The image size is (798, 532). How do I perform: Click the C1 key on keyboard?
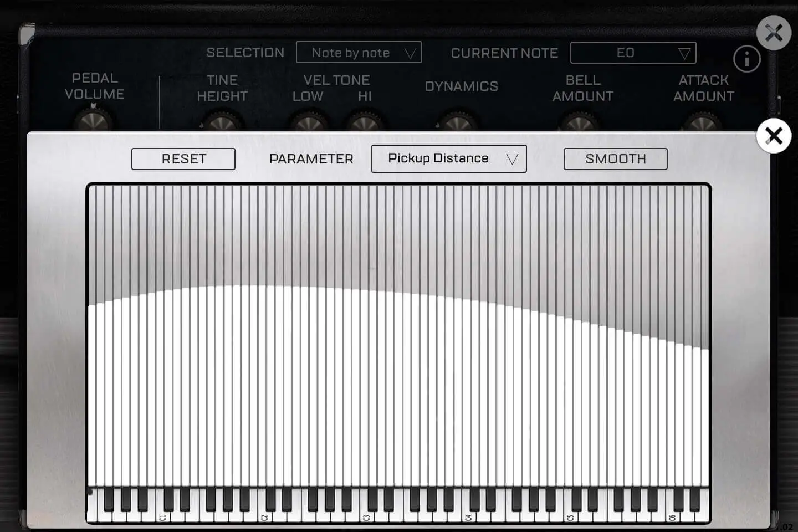[162, 516]
